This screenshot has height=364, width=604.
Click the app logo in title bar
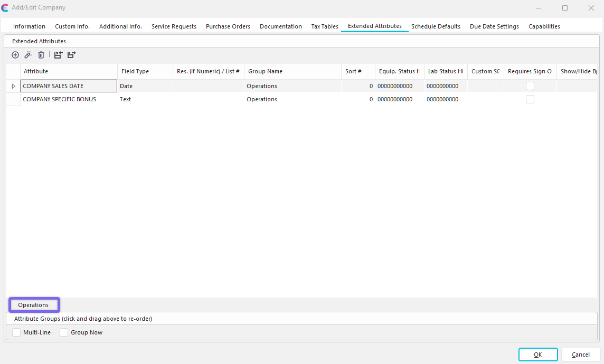coord(5,8)
